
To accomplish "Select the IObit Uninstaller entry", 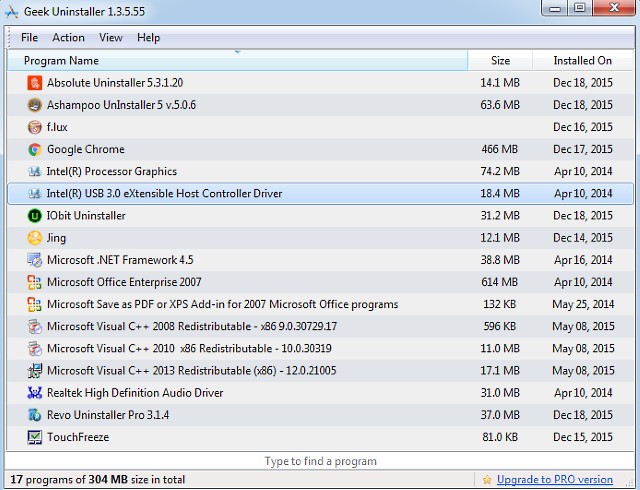I will [x=86, y=216].
